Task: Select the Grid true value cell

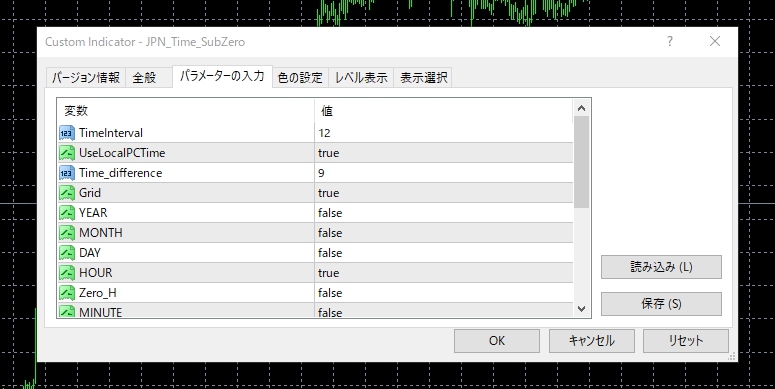Action: [444, 193]
